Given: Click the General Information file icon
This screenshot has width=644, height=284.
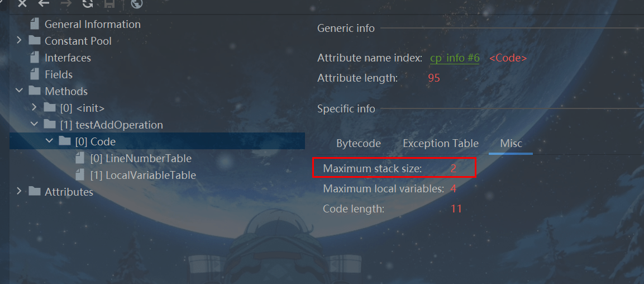Looking at the screenshot, I should [35, 24].
